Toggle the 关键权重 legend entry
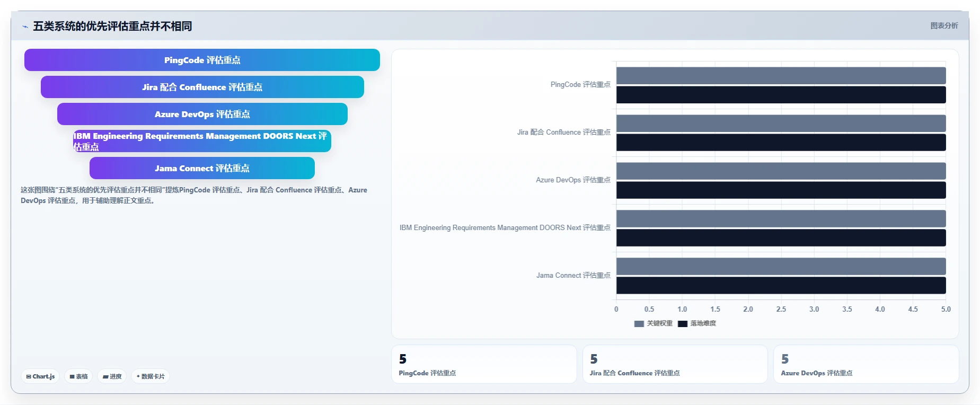The image size is (980, 405). pos(653,323)
